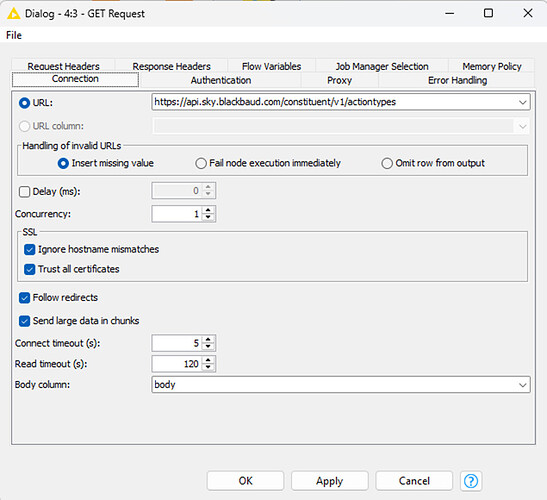Choose Fail node execution immediately option
The height and width of the screenshot is (500, 547).
coord(201,163)
